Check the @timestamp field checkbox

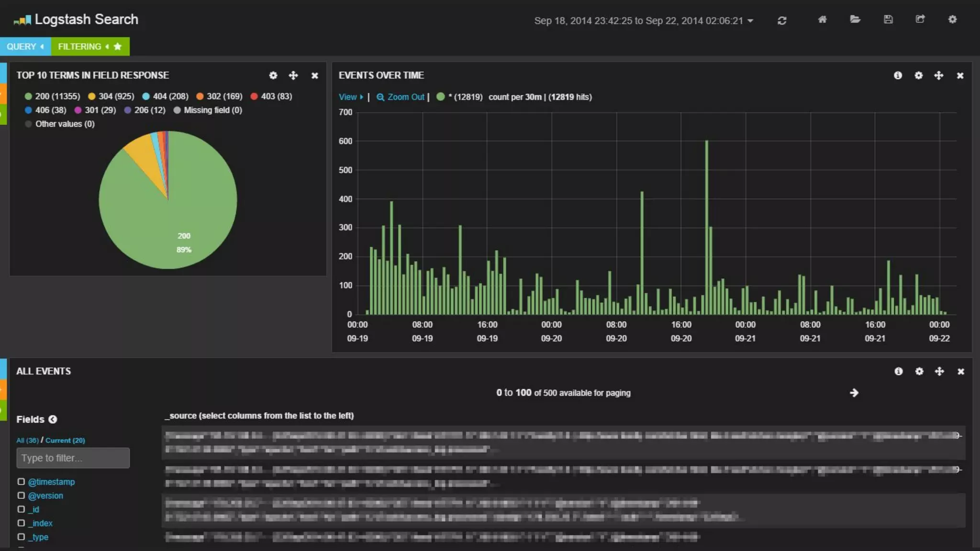coord(21,482)
